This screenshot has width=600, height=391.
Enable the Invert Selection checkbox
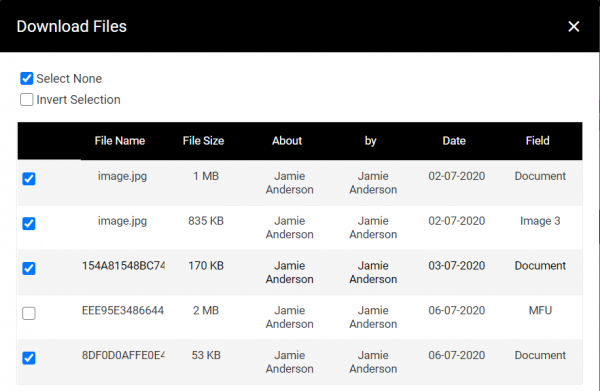point(27,99)
